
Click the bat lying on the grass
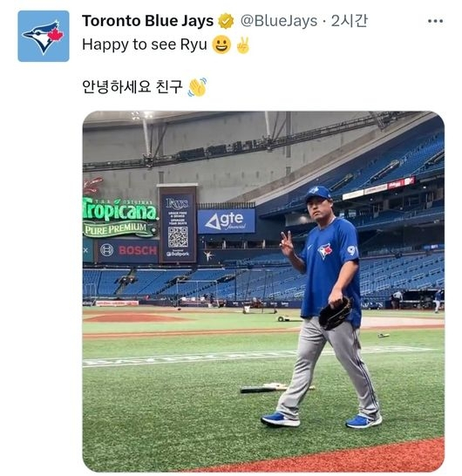[277, 388]
